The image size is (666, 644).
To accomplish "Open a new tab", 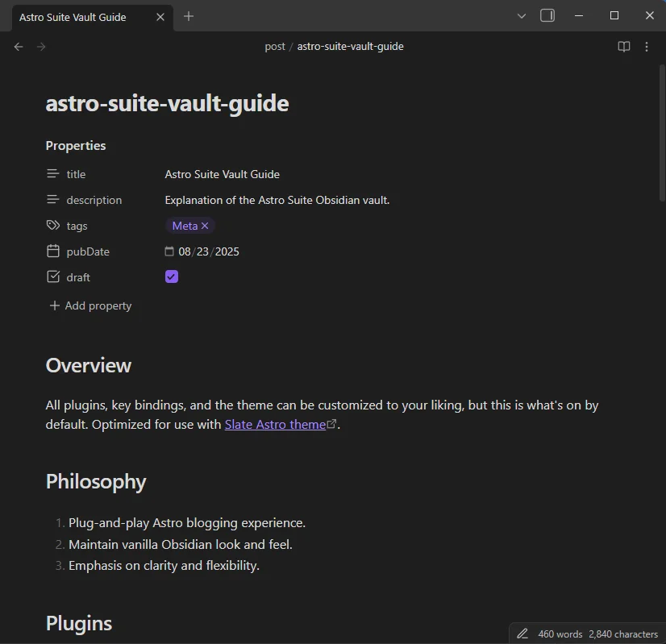I will (189, 16).
